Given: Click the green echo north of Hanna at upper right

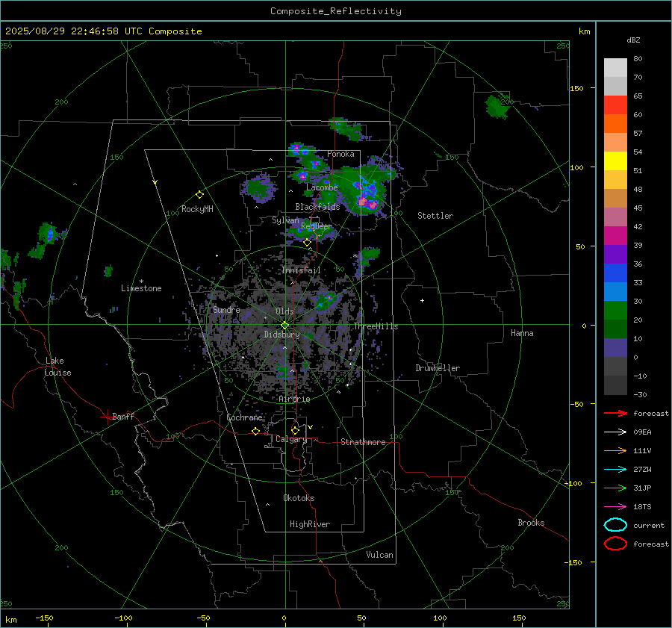Looking at the screenshot, I should point(497,106).
